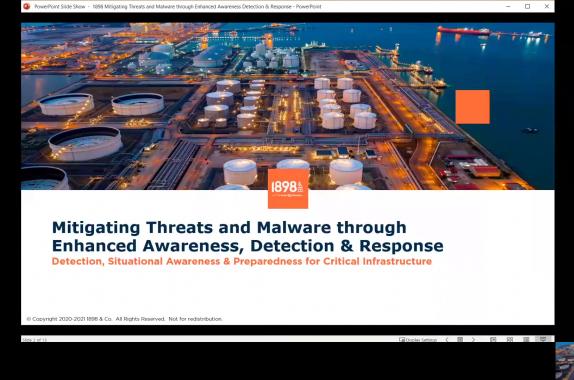Maximize the PowerPoint Slide Show window
Image resolution: width=574 pixels, height=380 pixels.
pyautogui.click(x=528, y=6)
